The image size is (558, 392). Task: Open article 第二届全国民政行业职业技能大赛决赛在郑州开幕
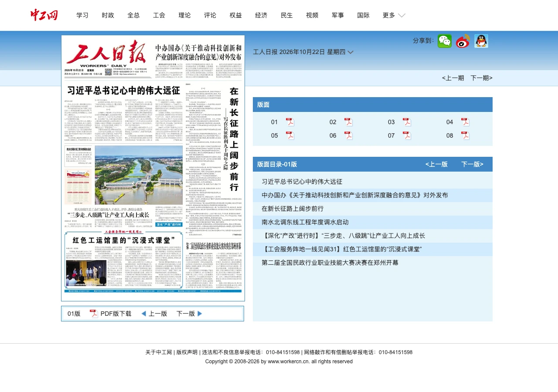point(330,263)
